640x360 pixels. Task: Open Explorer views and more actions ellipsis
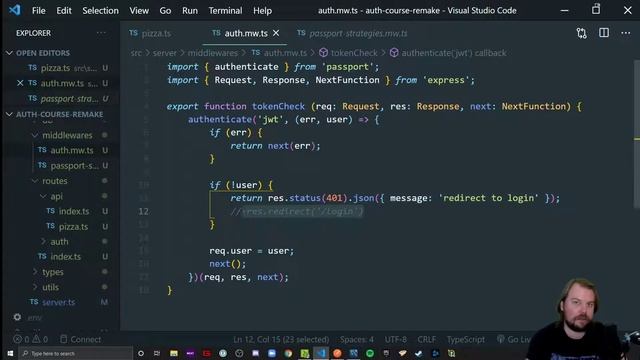[x=101, y=33]
